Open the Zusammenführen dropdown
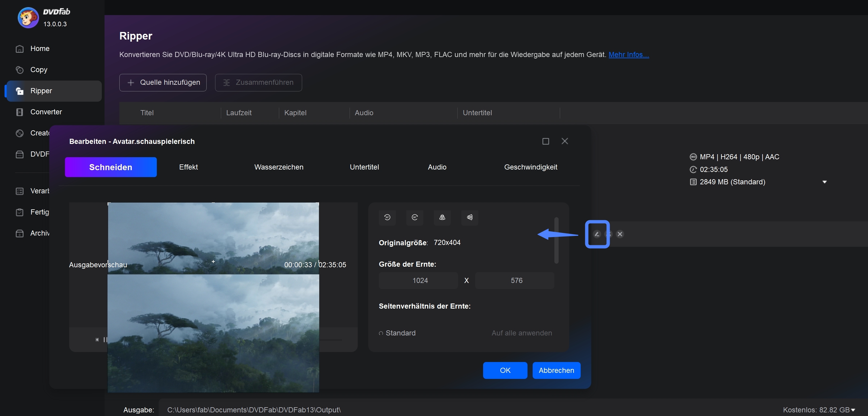868x416 pixels. pos(259,82)
